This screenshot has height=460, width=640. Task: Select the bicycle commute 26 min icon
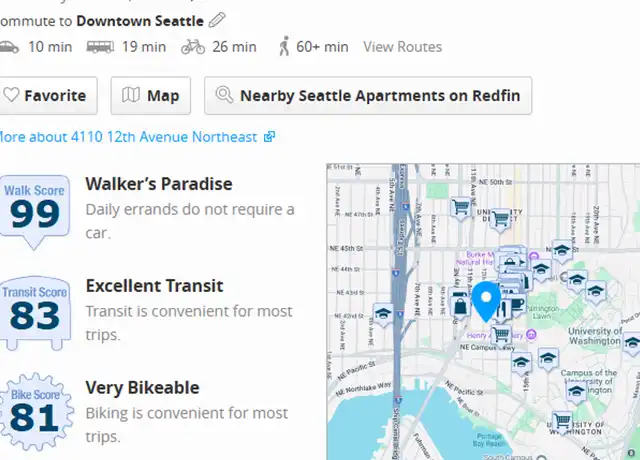pyautogui.click(x=193, y=47)
